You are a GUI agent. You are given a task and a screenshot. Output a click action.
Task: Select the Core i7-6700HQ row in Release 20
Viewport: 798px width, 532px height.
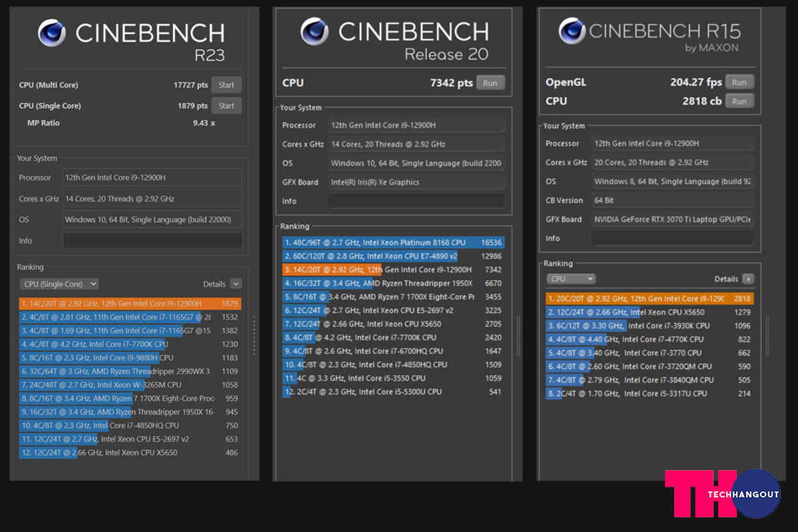tap(394, 351)
